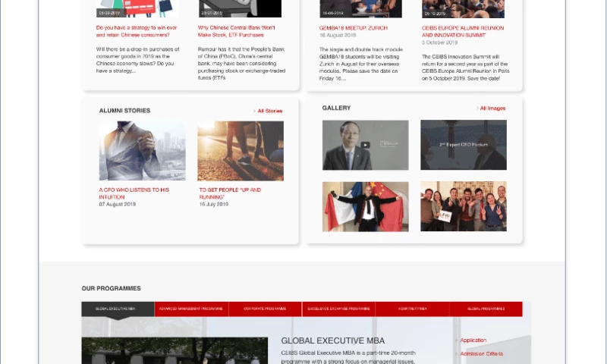Viewport: 607px width, 364px height.
Task: Open the Chinese Central Bank ETF article
Action: 236,31
